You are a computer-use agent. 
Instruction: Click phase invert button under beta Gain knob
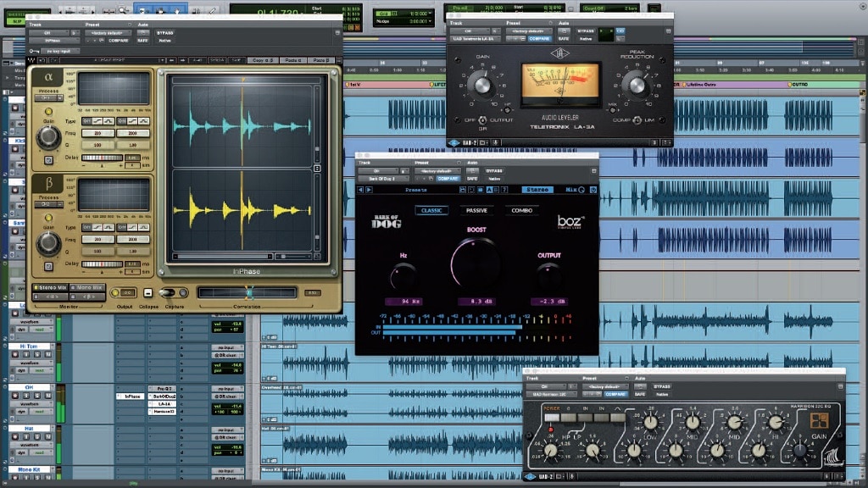(x=48, y=267)
